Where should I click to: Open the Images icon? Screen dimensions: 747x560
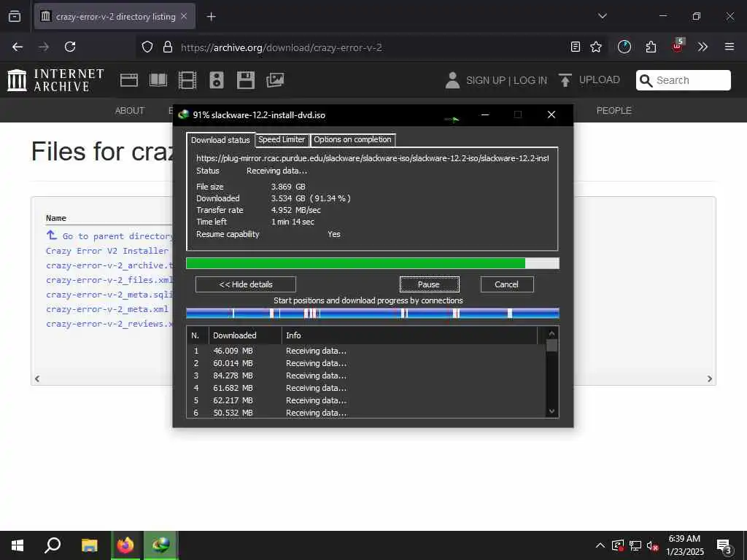275,80
